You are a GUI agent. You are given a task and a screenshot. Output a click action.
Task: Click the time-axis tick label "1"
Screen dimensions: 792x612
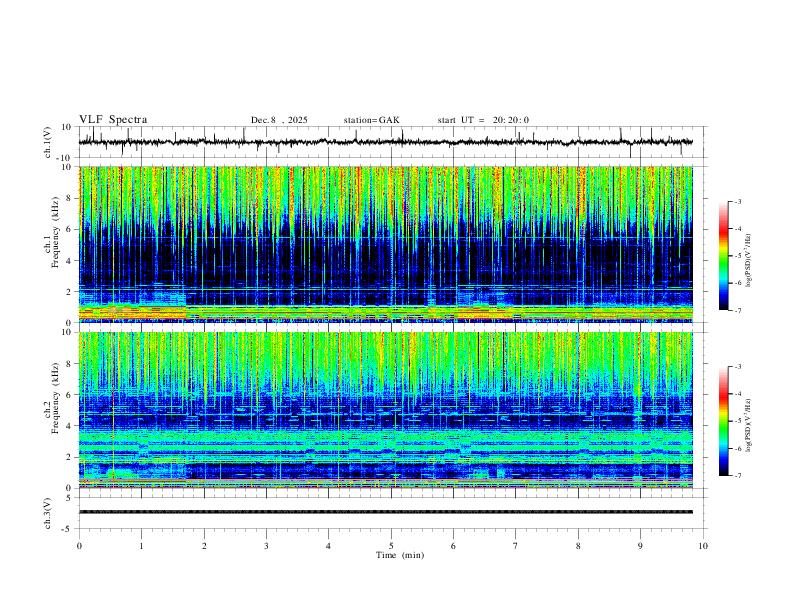coord(141,546)
